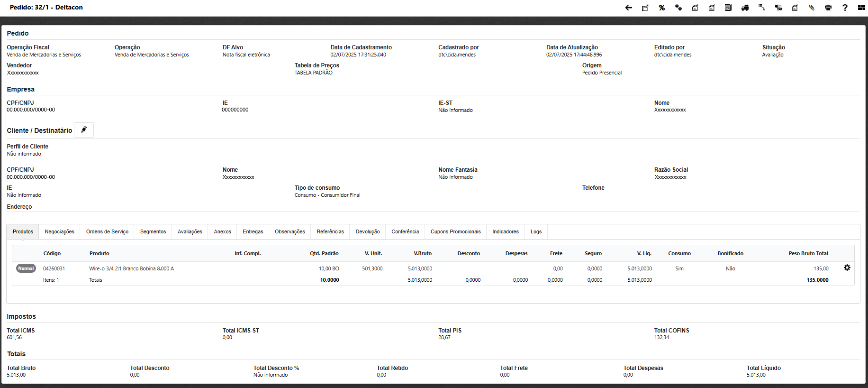Switch to the Negociações tab
The image size is (868, 388).
59,231
